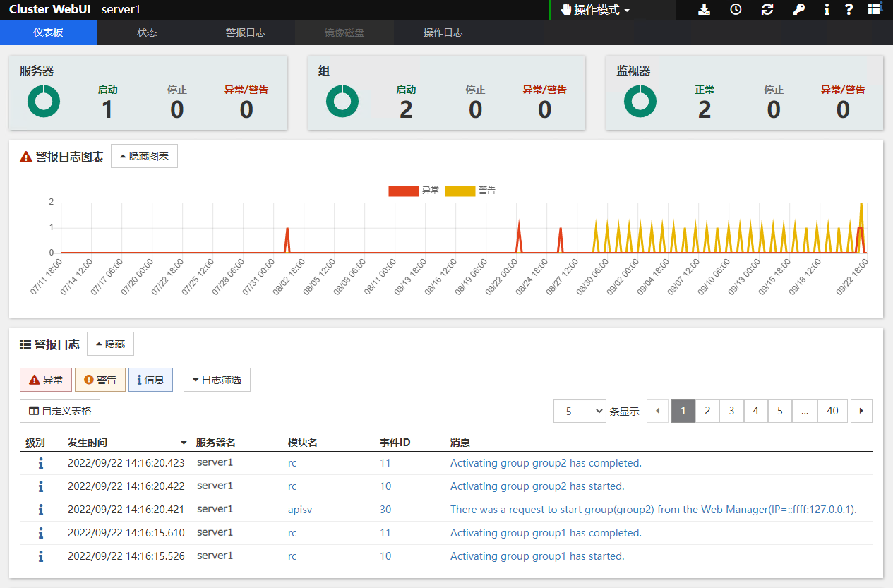Click the 自定义表格 customize table button
The height and width of the screenshot is (588, 893).
(60, 411)
